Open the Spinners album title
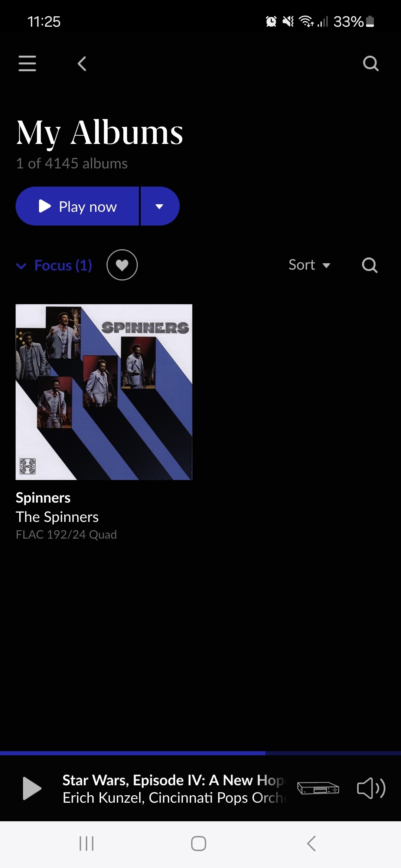Viewport: 401px width, 868px height. 43,498
